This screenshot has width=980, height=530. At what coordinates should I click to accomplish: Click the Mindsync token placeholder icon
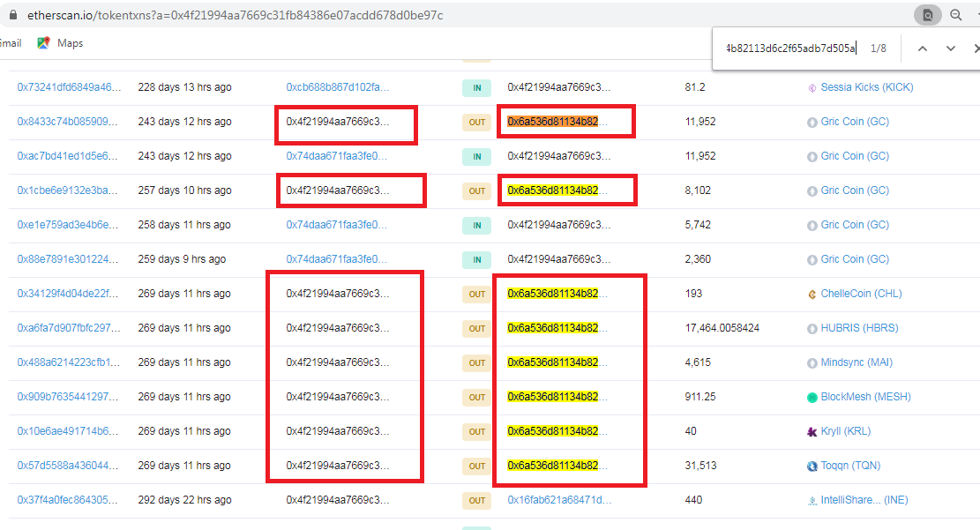click(812, 363)
